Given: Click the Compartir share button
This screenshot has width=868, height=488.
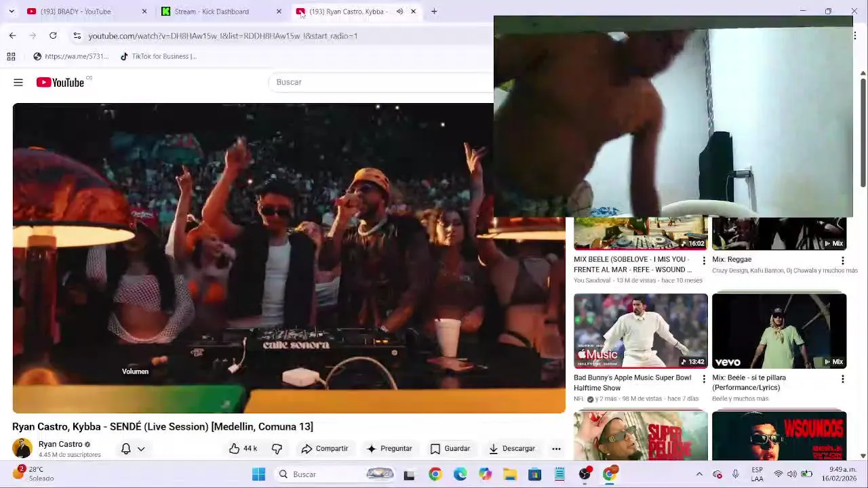Looking at the screenshot, I should [324, 449].
